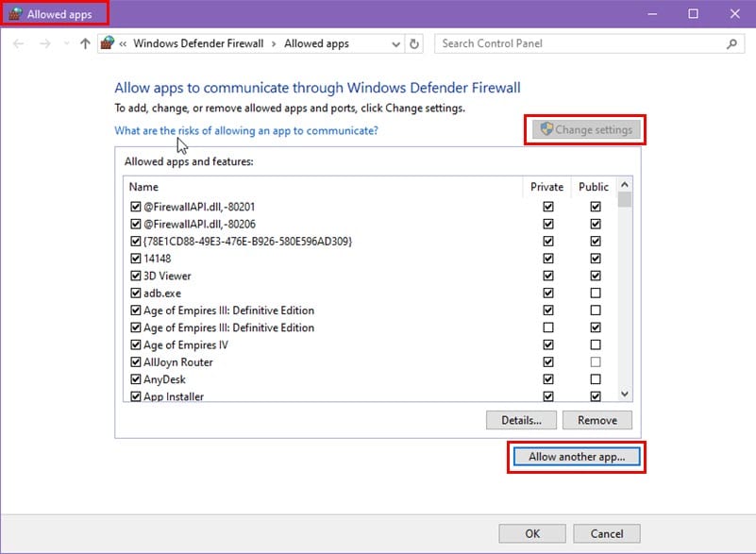This screenshot has height=554, width=756.
Task: Toggle App Installer Public checkbox
Action: 596,396
